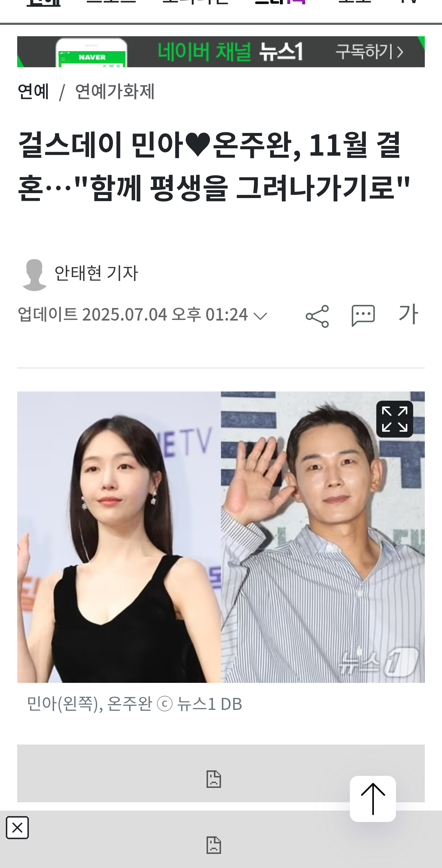Screen dimensions: 442x868
Task: Tap the TV tab in top navigation
Action: point(409,2)
